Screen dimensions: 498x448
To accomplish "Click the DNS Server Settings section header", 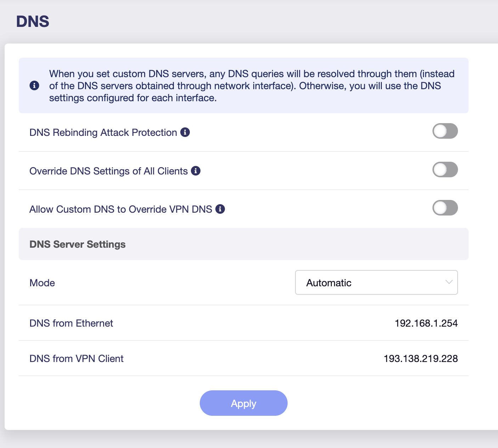I will [x=78, y=244].
